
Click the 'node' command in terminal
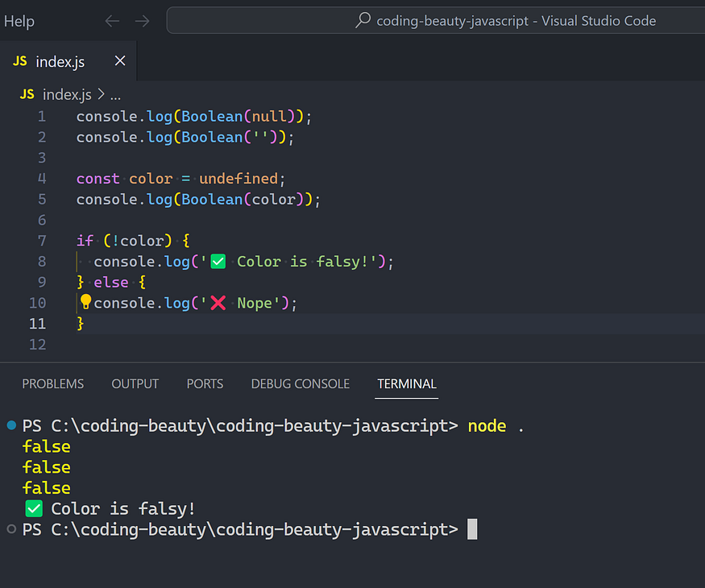click(487, 426)
